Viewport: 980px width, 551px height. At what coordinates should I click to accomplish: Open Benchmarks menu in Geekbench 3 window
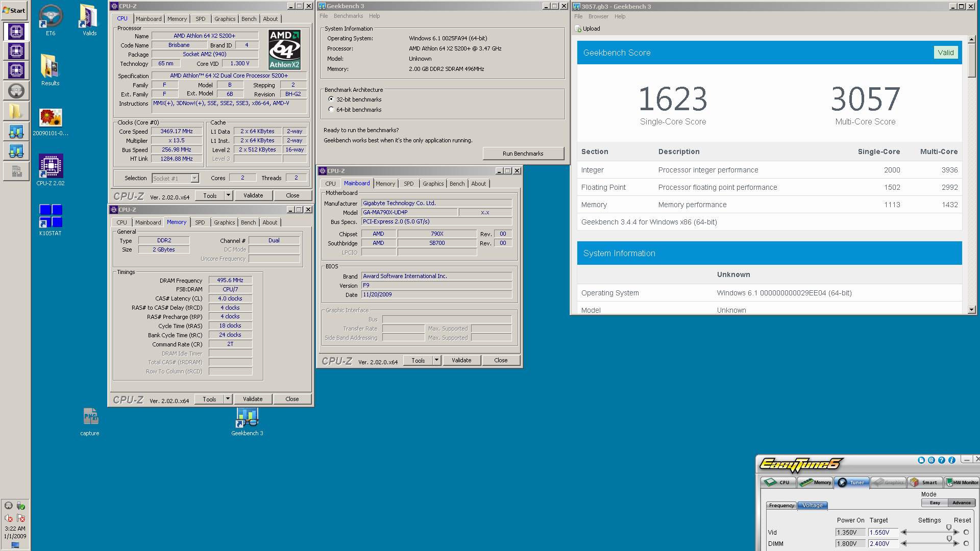(348, 16)
